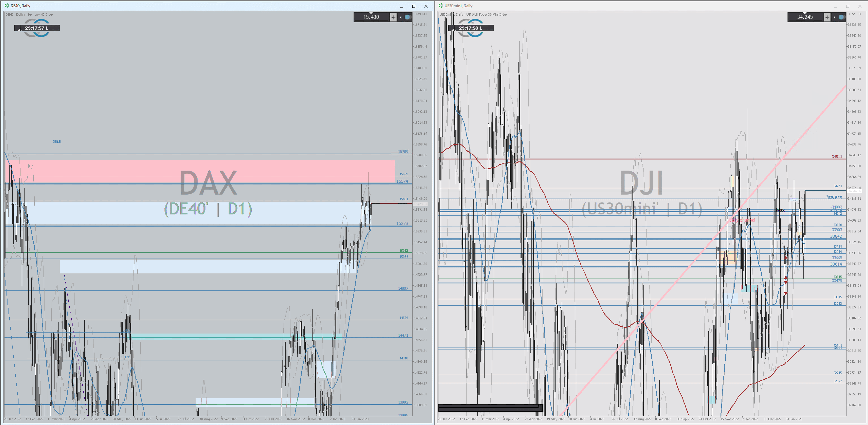The height and width of the screenshot is (425, 868).
Task: Select the 34511 red horizontal line label
Action: tap(837, 157)
